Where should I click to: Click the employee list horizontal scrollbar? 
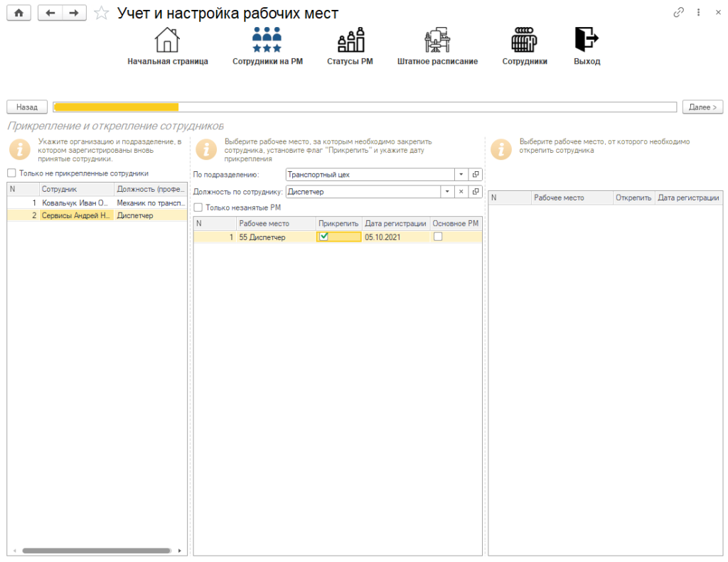pyautogui.click(x=96, y=551)
